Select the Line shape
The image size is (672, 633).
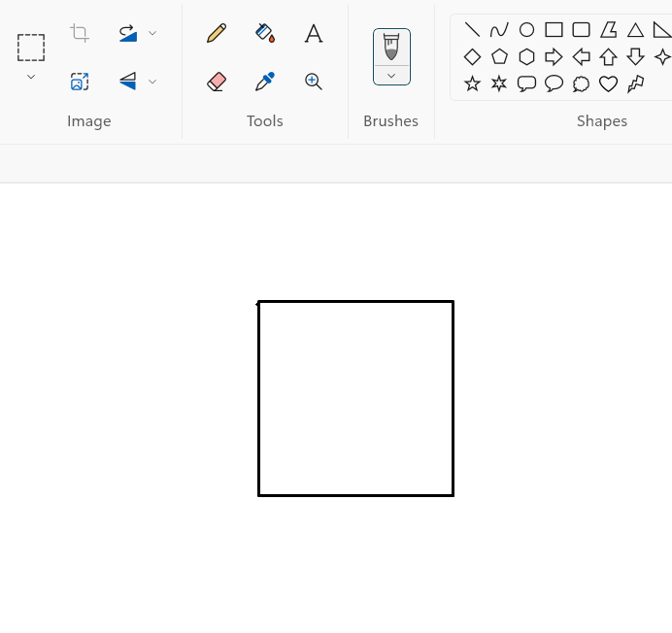tap(472, 29)
